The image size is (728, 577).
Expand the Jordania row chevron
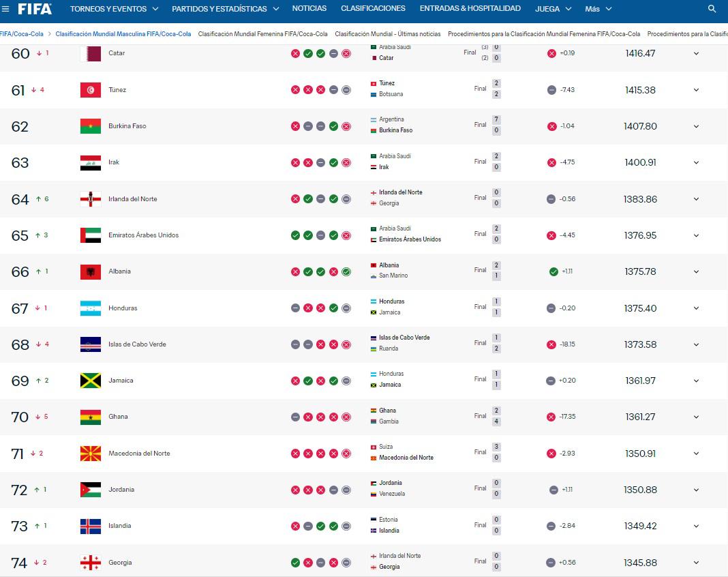point(696,490)
